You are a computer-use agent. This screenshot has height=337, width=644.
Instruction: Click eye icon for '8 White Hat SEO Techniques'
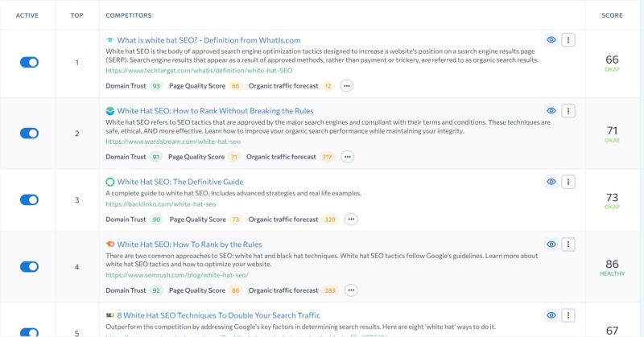[551, 315]
